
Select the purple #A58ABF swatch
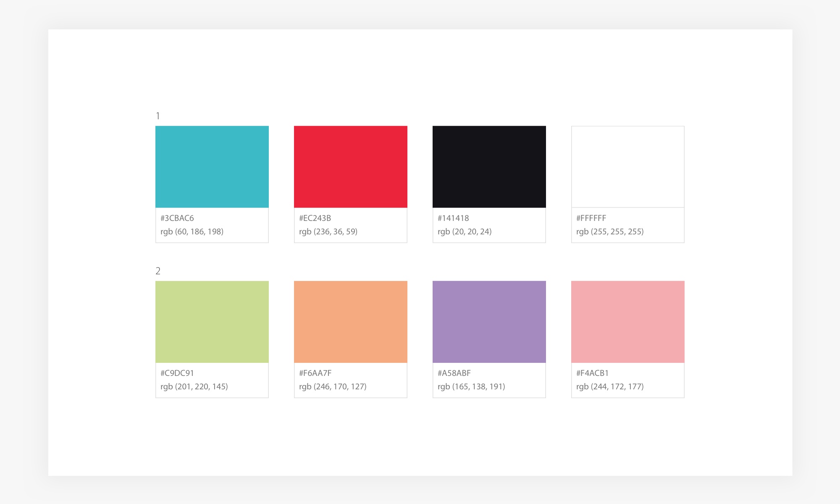click(489, 322)
